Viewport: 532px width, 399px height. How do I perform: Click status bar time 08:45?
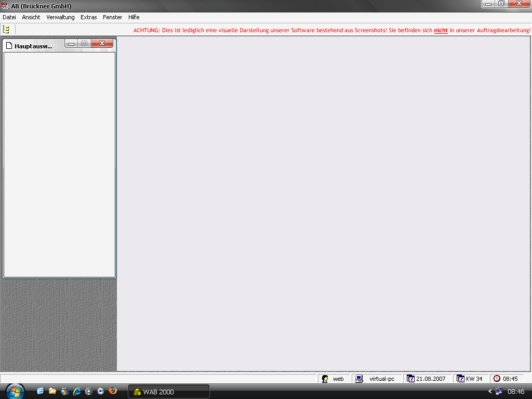tap(510, 379)
